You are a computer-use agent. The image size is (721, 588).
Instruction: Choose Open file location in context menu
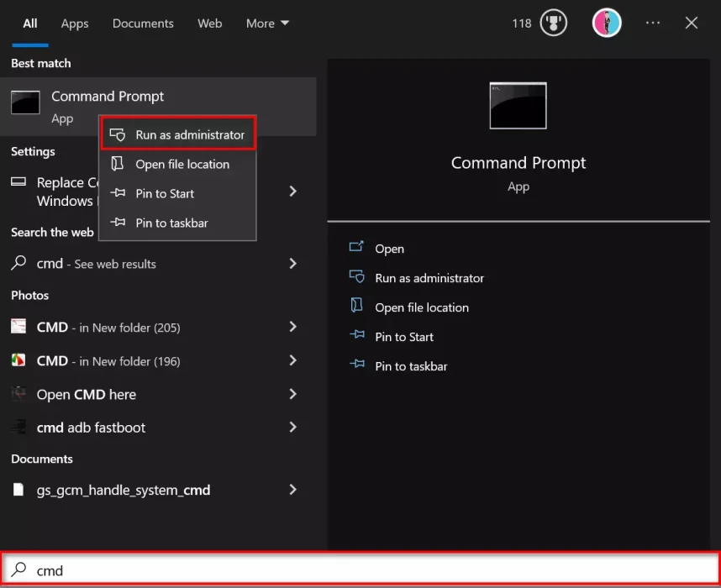pos(178,164)
